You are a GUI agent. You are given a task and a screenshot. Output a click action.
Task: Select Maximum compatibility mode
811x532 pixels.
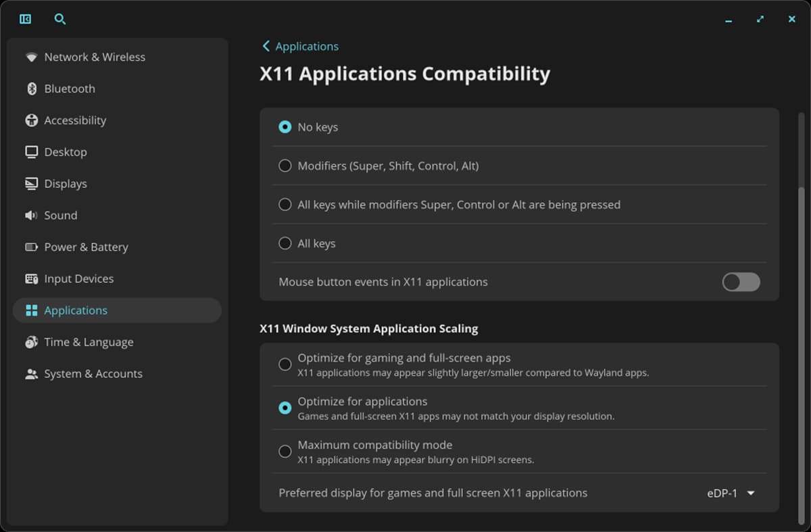tap(285, 452)
